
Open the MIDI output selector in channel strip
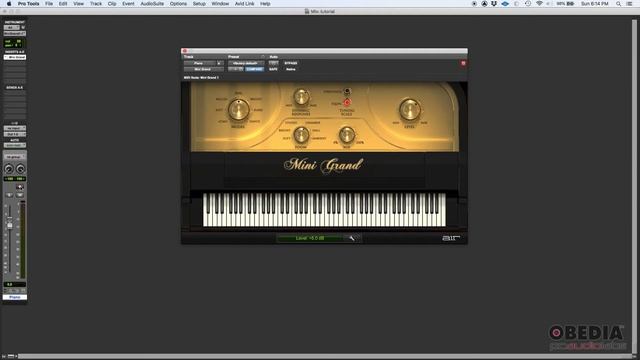[15, 33]
